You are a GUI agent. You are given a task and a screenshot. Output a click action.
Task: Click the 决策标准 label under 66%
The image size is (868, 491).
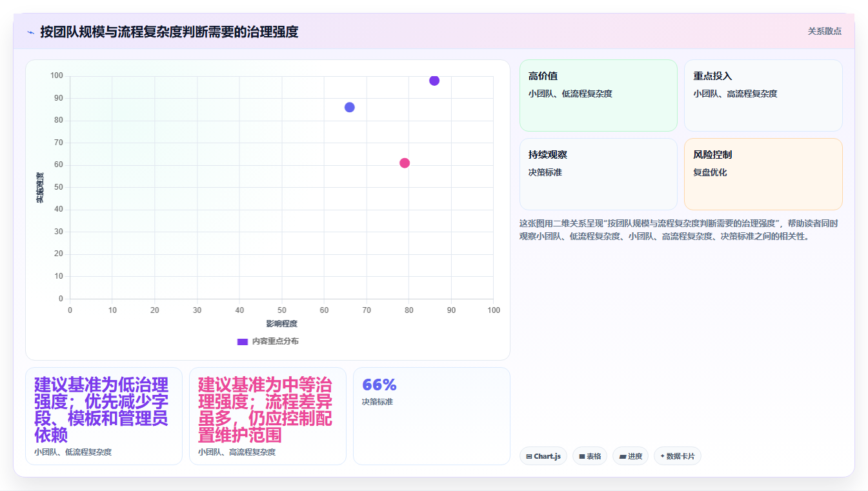click(378, 402)
